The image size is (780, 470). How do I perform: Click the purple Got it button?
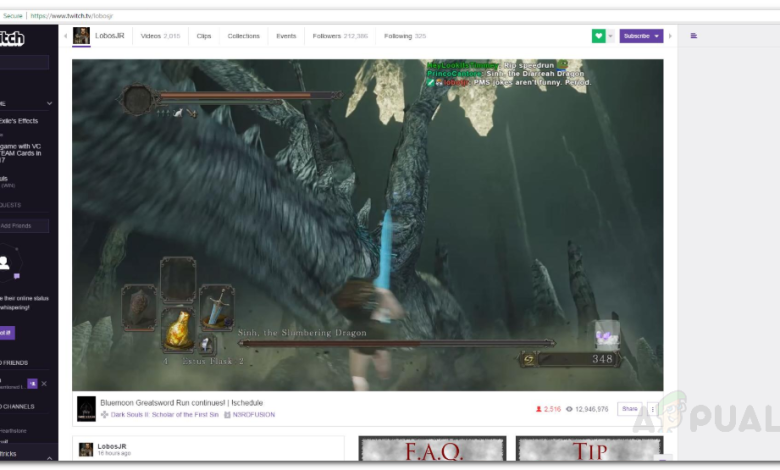coord(7,333)
